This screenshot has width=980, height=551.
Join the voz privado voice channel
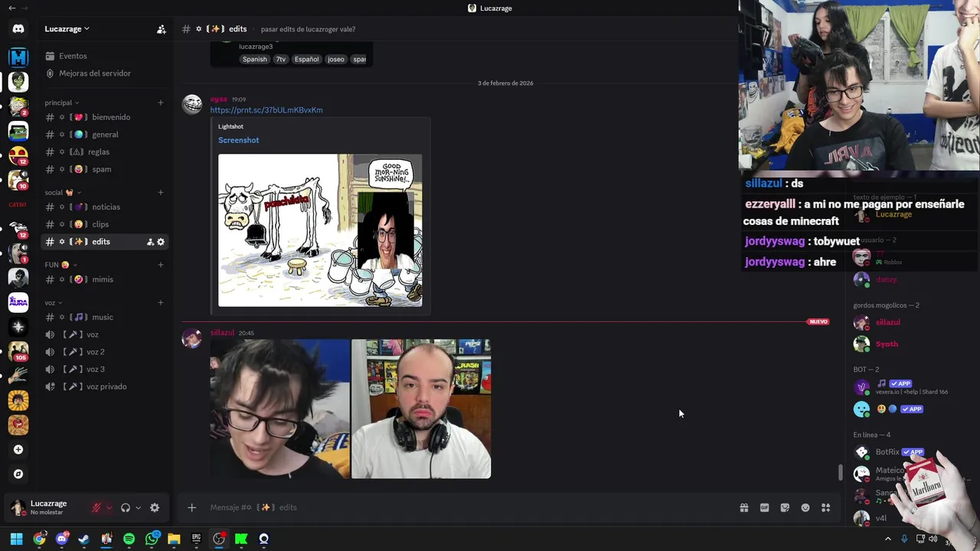(105, 386)
